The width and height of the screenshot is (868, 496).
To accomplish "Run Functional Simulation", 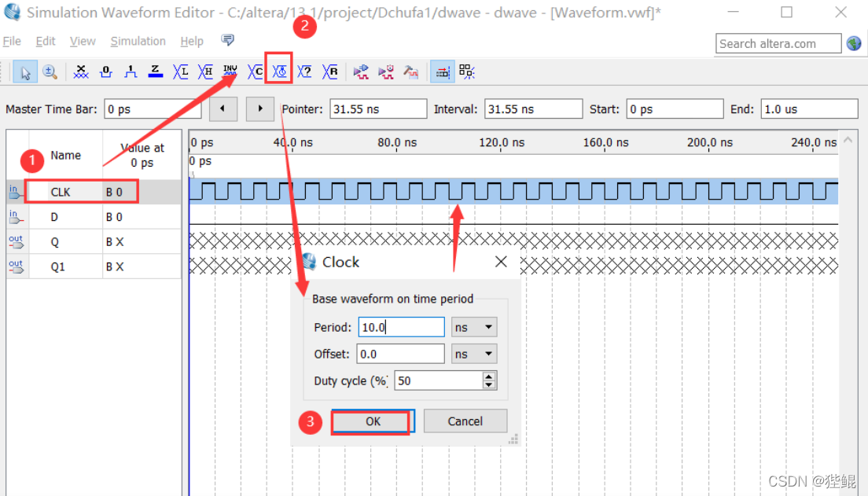I will pyautogui.click(x=361, y=72).
